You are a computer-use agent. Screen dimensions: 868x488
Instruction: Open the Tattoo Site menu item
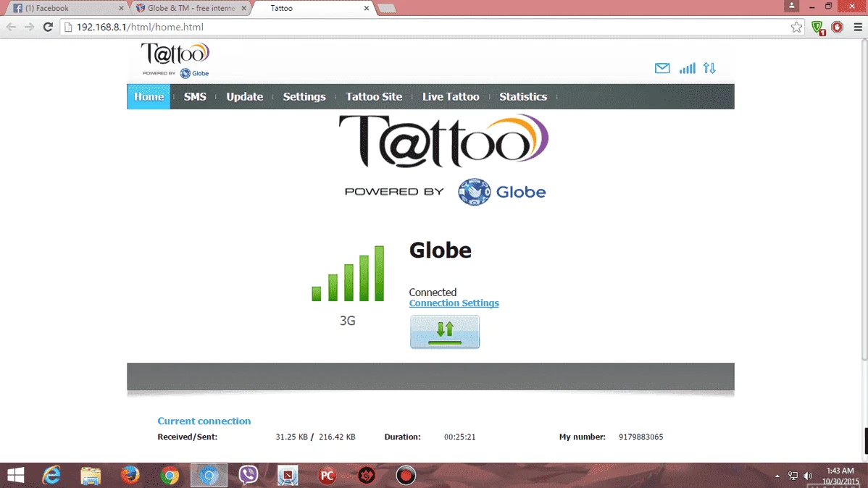click(374, 97)
